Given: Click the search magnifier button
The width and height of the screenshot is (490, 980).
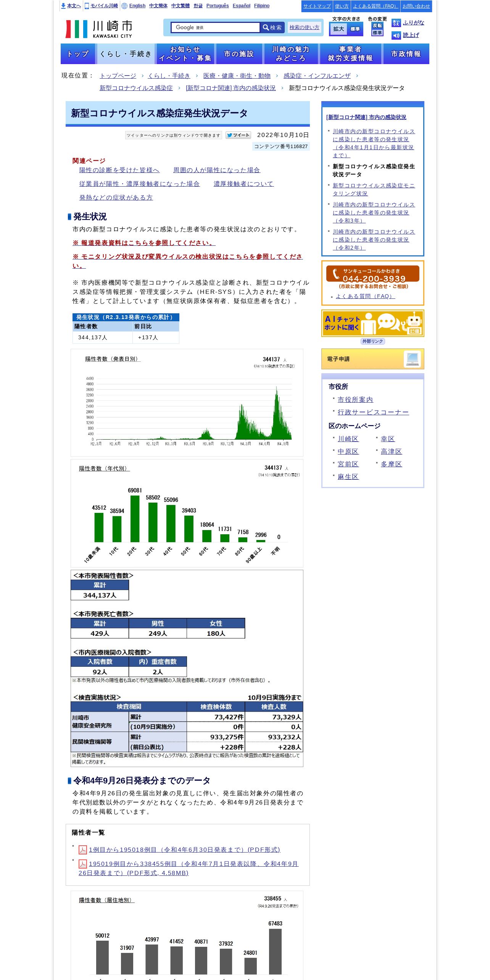Looking at the screenshot, I should point(272,27).
